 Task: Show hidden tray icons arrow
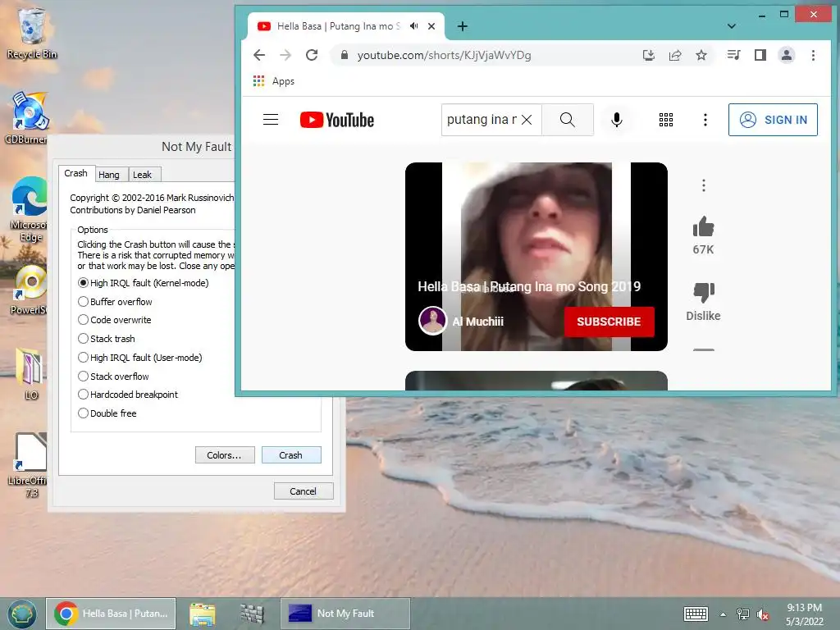(x=724, y=614)
